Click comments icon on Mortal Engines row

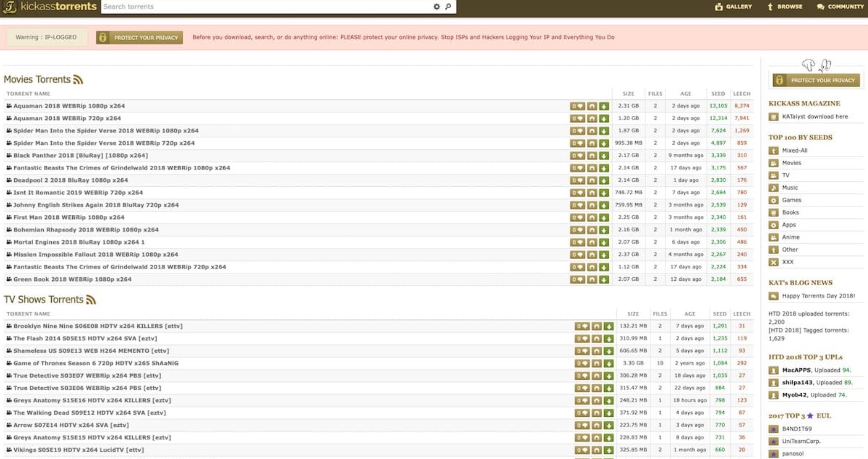tap(577, 242)
